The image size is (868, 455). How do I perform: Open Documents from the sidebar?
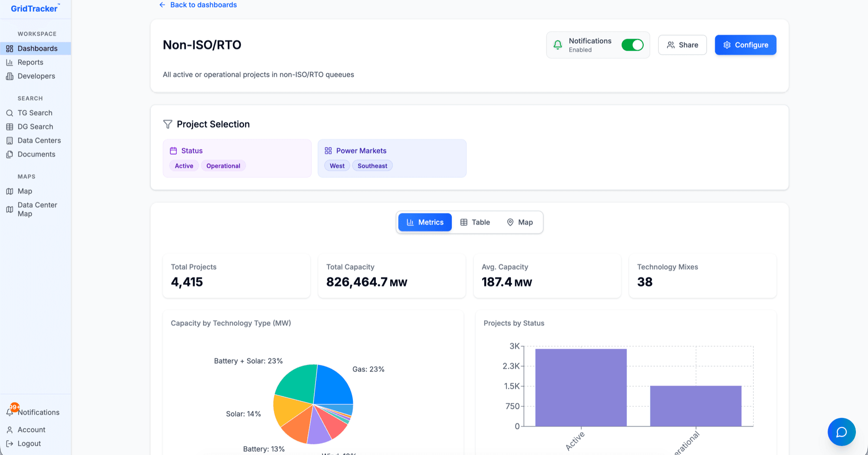click(36, 154)
